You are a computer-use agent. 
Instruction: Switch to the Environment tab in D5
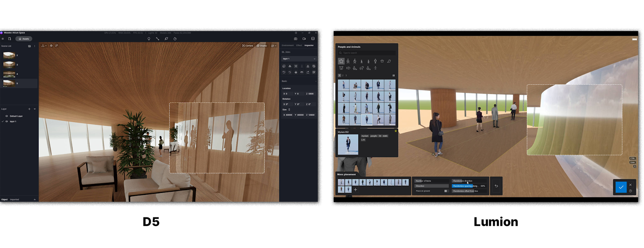tap(288, 45)
